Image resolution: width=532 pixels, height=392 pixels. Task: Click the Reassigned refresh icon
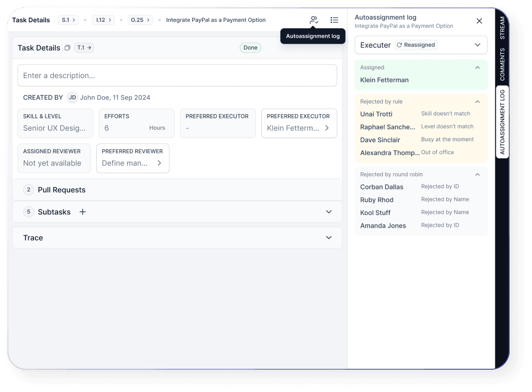tap(399, 45)
